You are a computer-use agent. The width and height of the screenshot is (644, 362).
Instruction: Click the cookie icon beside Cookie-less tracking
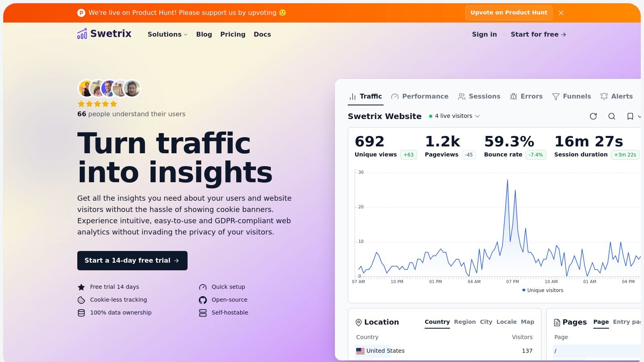81,300
